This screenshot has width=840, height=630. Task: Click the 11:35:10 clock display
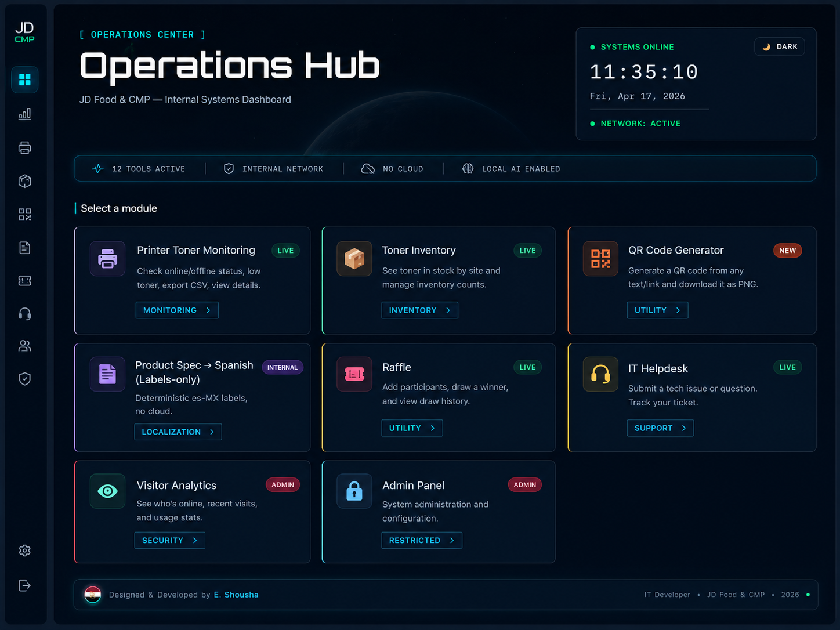coord(644,73)
